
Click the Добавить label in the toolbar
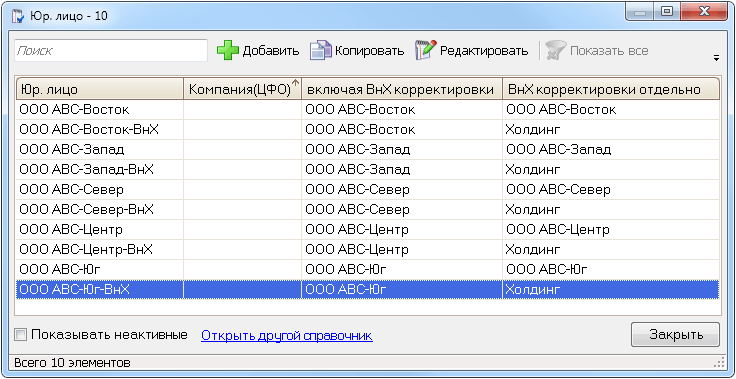coord(271,51)
